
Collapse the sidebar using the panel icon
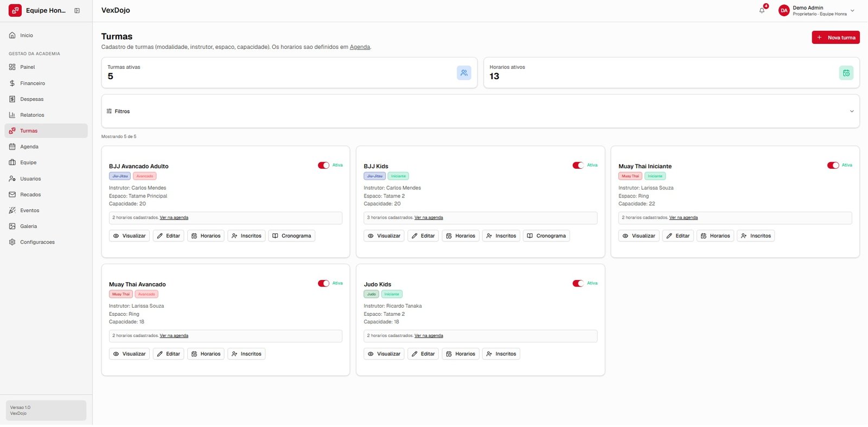tap(77, 10)
